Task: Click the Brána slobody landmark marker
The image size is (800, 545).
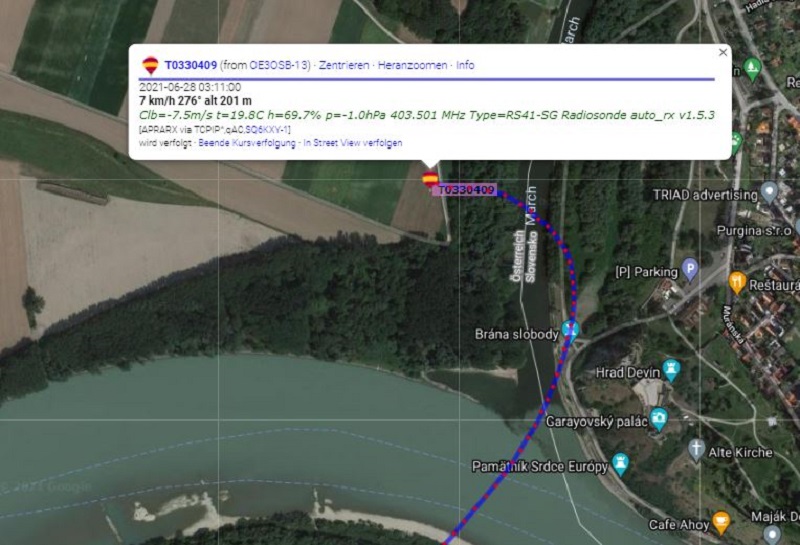Action: pyautogui.click(x=570, y=332)
